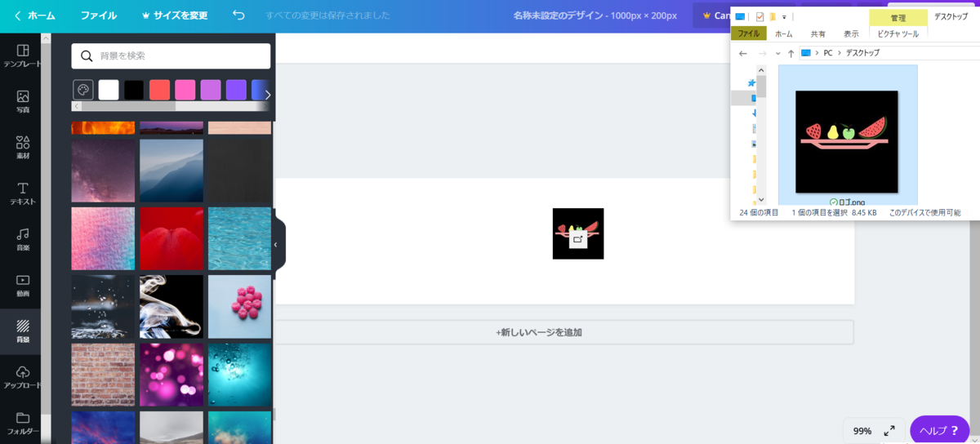Select the turquoise pool water background
The height and width of the screenshot is (444, 980).
[239, 238]
